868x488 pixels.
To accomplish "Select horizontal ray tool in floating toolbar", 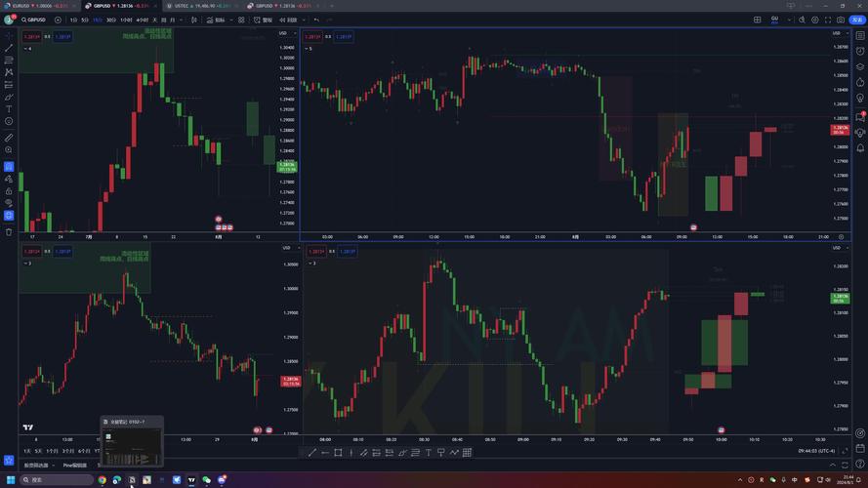I will pos(325,453).
